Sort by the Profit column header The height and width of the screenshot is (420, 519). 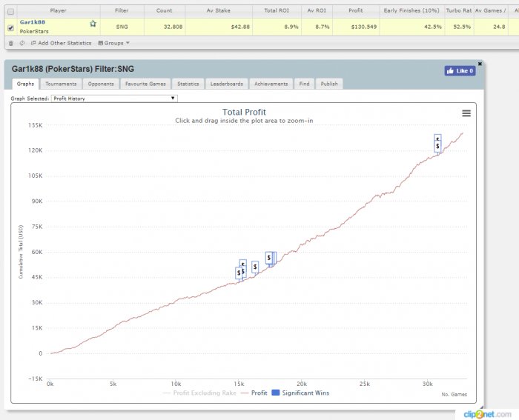click(x=356, y=10)
